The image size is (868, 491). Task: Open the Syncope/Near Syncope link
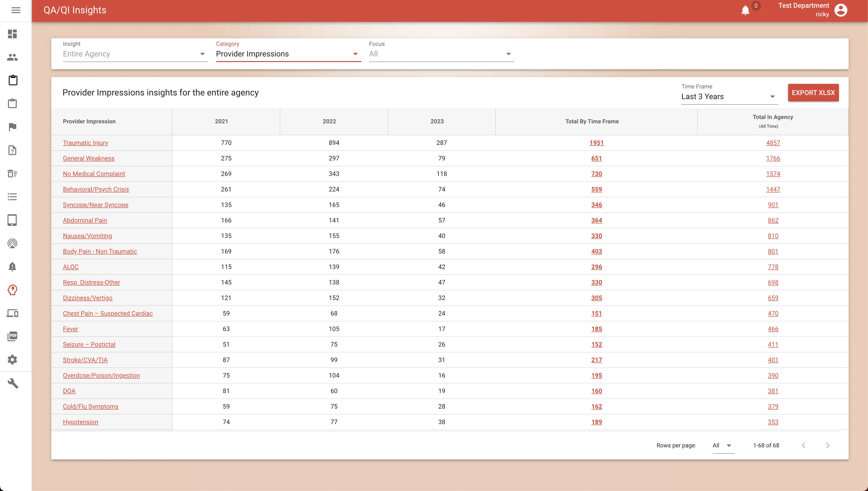click(95, 205)
